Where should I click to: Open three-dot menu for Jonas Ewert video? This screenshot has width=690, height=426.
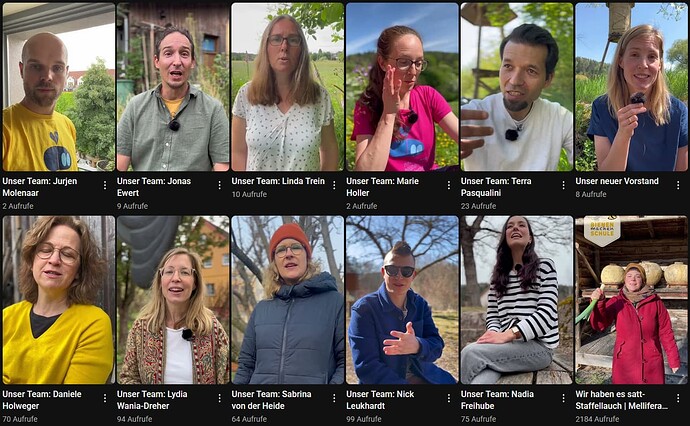coord(220,185)
